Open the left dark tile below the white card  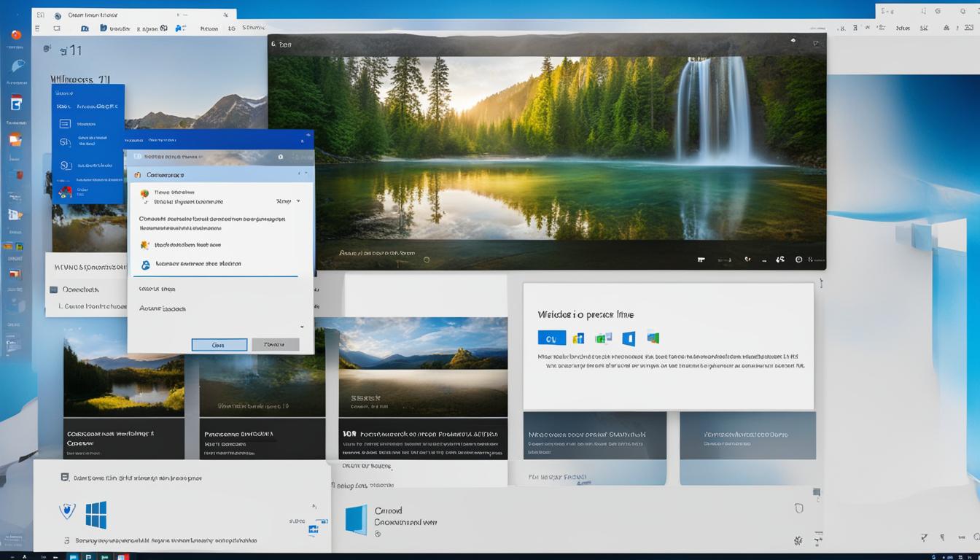(x=595, y=435)
